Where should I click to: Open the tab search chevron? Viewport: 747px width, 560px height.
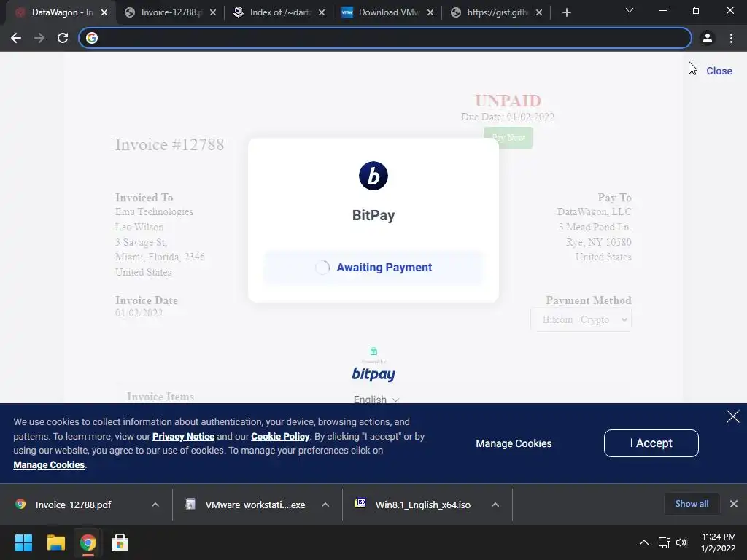(x=630, y=10)
